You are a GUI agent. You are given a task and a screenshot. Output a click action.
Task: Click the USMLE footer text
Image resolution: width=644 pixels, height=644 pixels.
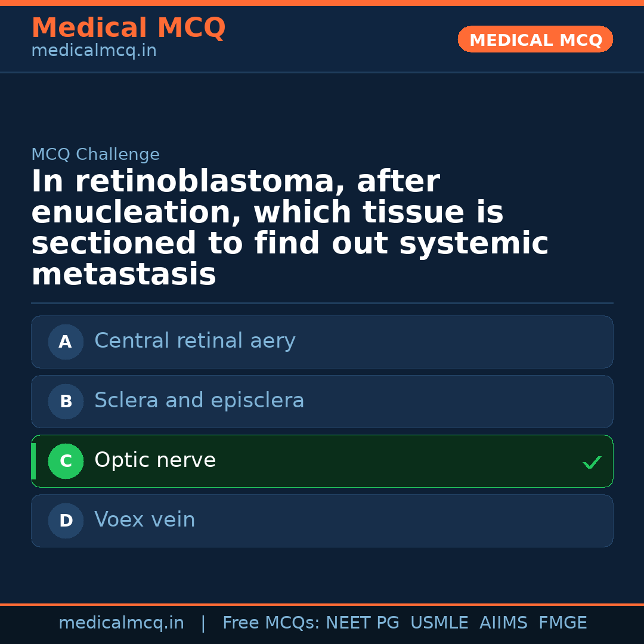pos(439,623)
